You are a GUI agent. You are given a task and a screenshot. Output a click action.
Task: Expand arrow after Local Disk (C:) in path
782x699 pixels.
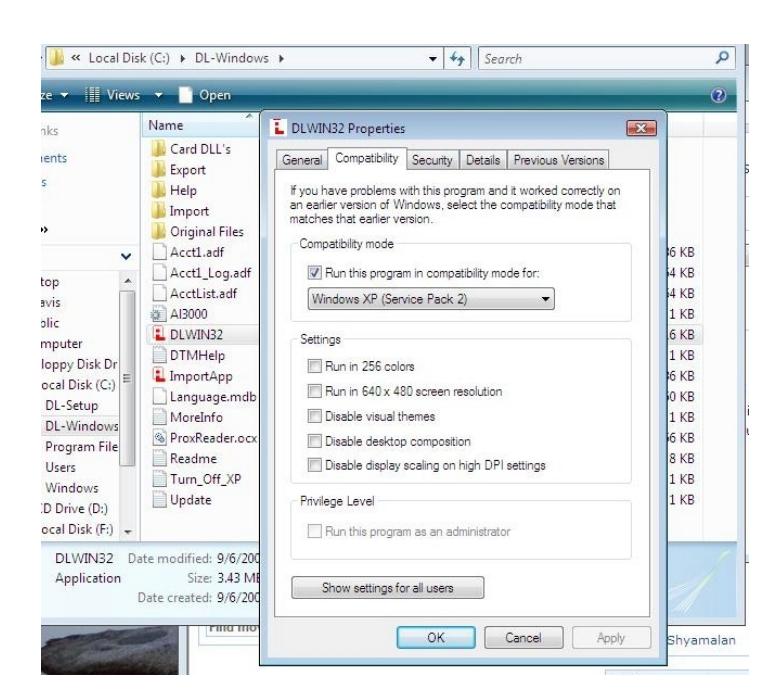pos(183,58)
